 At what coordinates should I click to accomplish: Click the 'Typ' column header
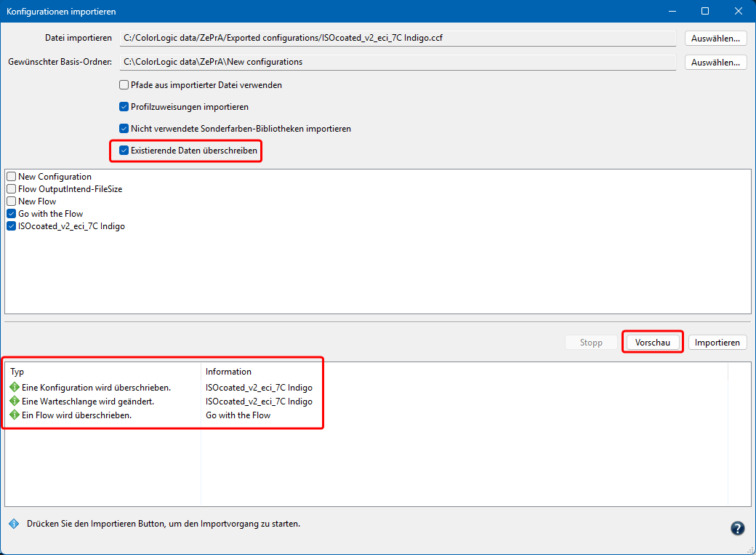pos(17,372)
